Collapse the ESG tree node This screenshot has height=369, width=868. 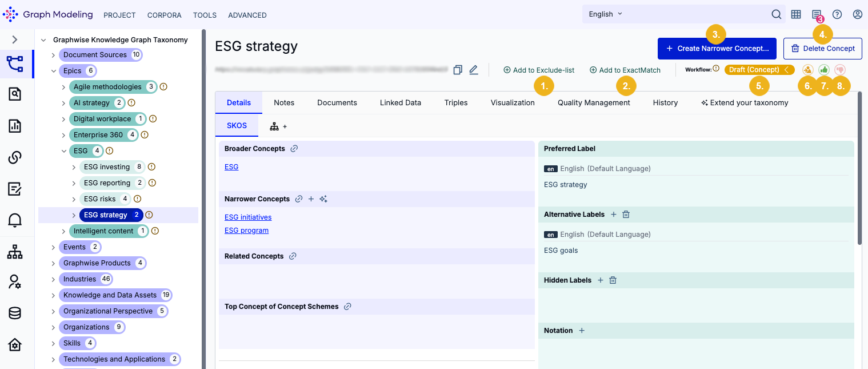pyautogui.click(x=63, y=151)
